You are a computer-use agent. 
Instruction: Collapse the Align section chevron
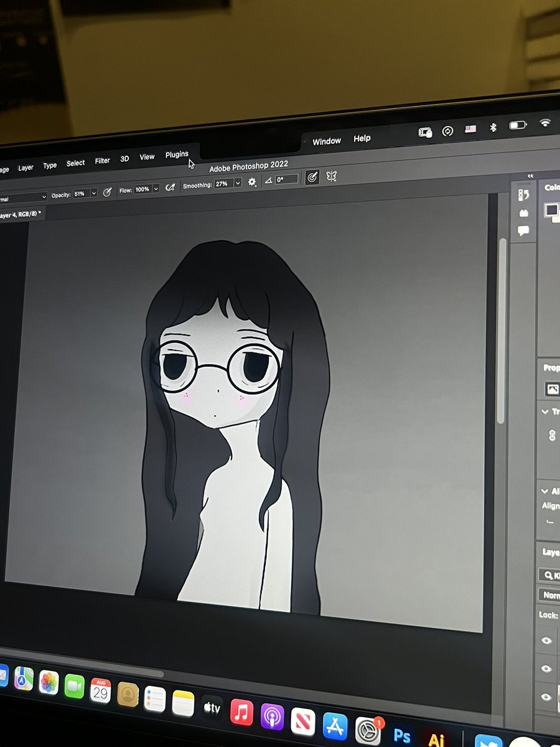(545, 491)
